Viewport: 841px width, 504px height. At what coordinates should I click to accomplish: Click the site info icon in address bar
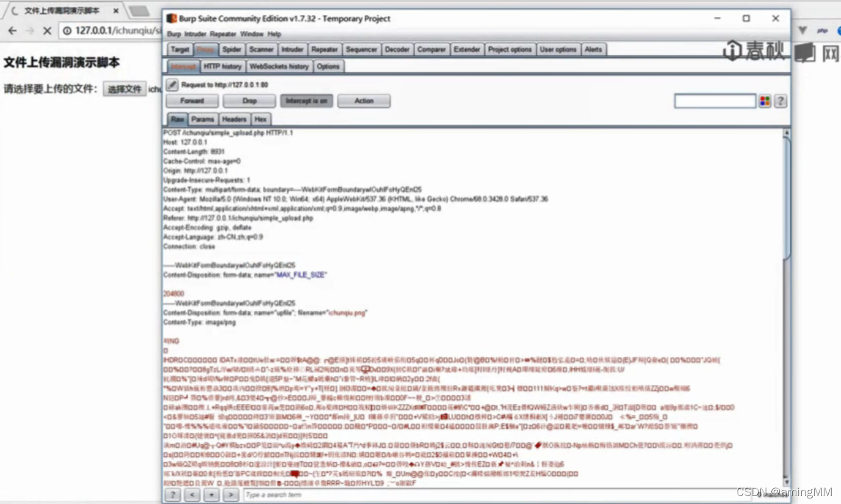pyautogui.click(x=67, y=31)
